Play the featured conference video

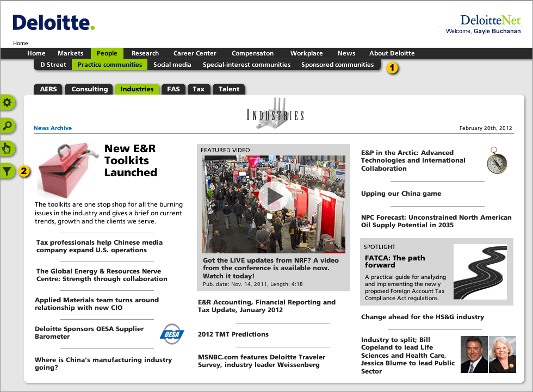(x=273, y=197)
